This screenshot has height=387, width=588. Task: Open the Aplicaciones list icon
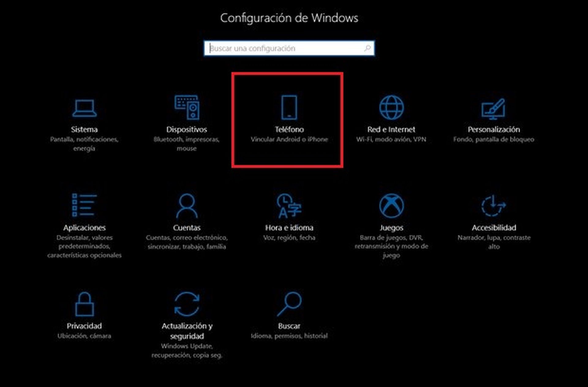tap(85, 205)
